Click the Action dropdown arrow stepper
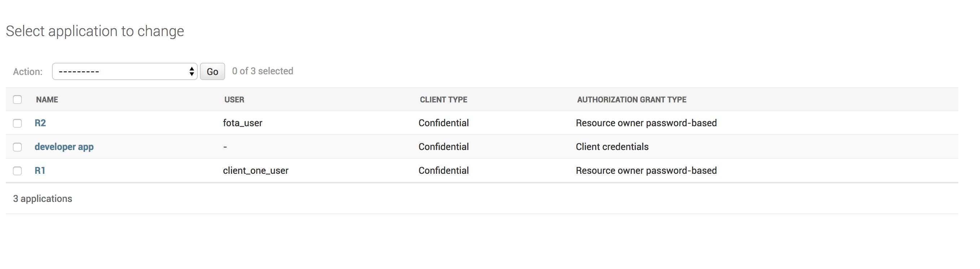Viewport: 980px width, 269px height. (191, 71)
